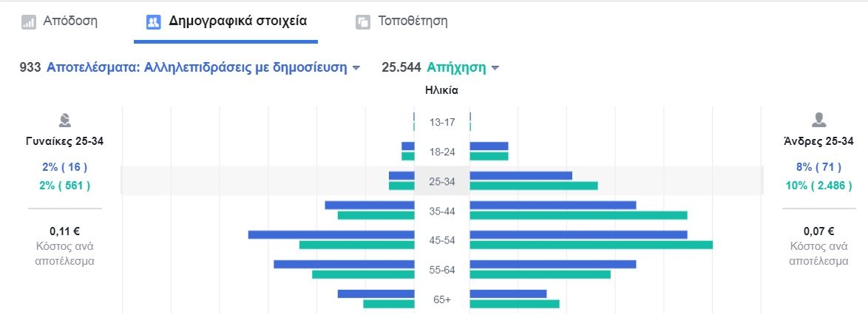
Task: Click the Τοποθέτηση placement icon
Action: click(363, 22)
